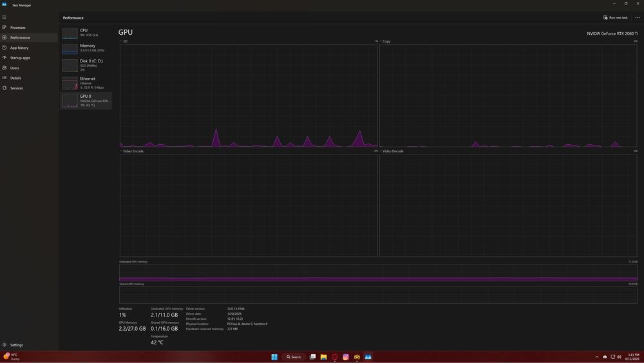This screenshot has height=363, width=644.
Task: Open the weather widget on taskbar
Action: coord(11,357)
